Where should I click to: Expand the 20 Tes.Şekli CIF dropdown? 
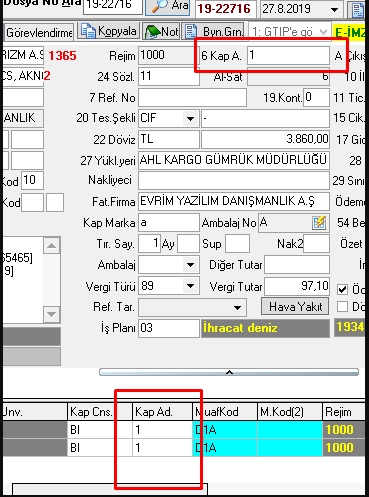pyautogui.click(x=191, y=119)
